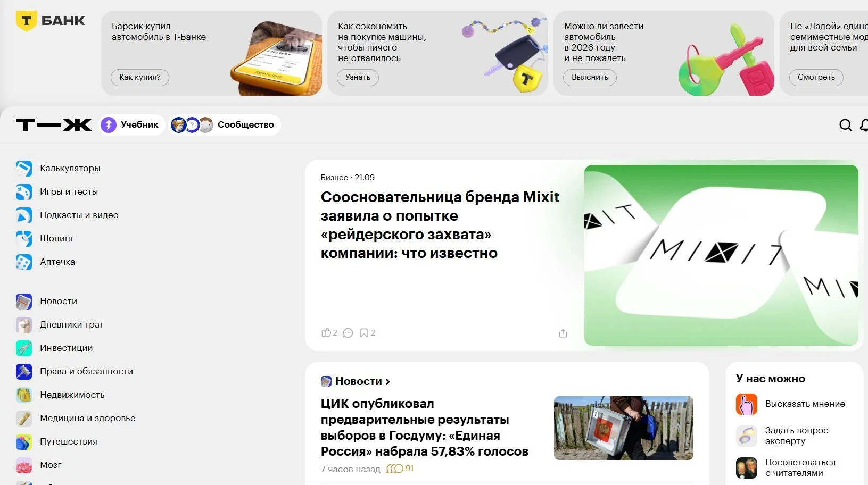
Task: Click the Шопинг sidebar icon
Action: point(23,238)
